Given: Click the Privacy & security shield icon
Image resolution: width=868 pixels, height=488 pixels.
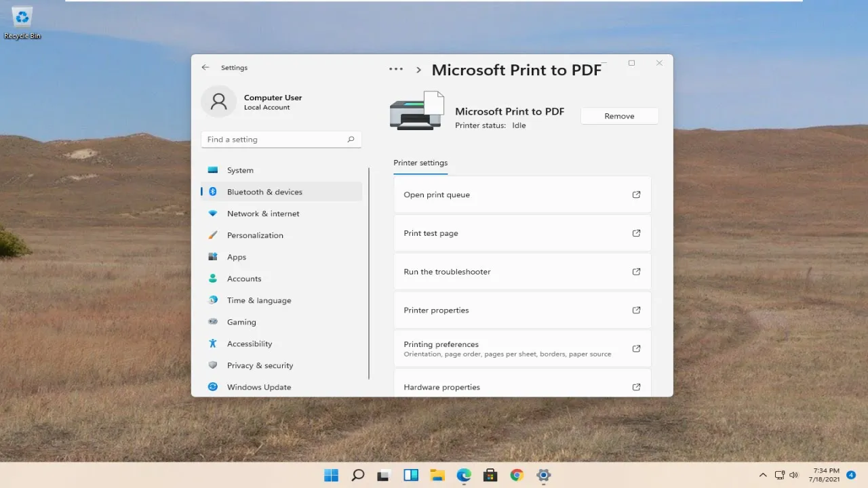Looking at the screenshot, I should 213,365.
